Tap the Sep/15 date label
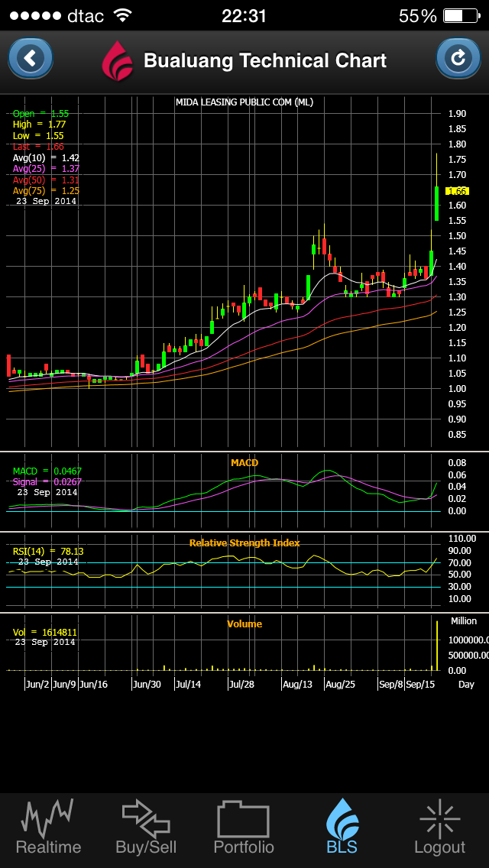489x868 pixels. click(x=420, y=684)
